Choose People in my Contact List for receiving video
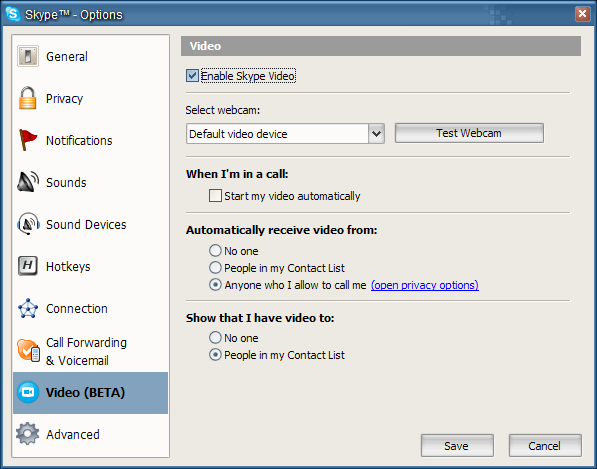 tap(215, 268)
